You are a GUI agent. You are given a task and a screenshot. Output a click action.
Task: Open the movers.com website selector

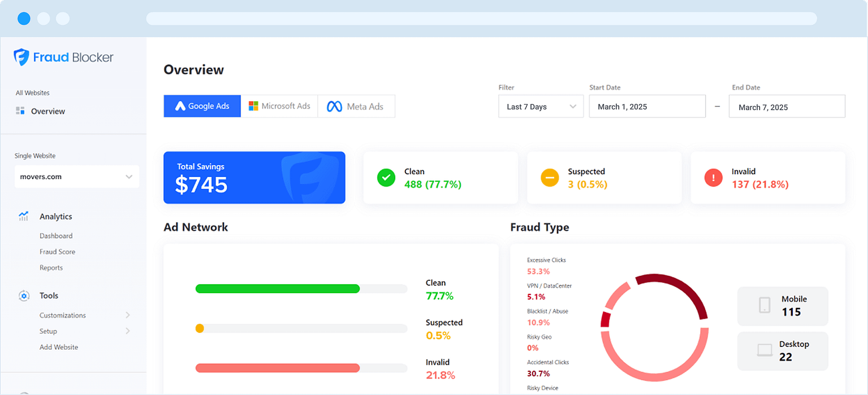point(76,176)
